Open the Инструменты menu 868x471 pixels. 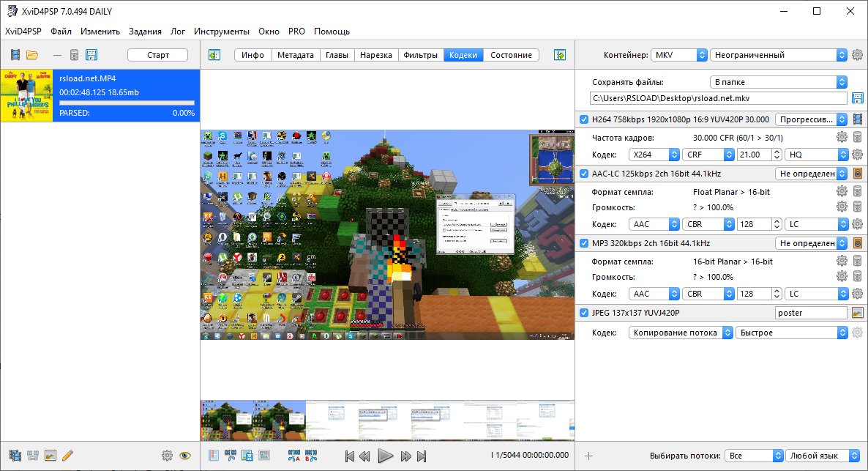(222, 31)
